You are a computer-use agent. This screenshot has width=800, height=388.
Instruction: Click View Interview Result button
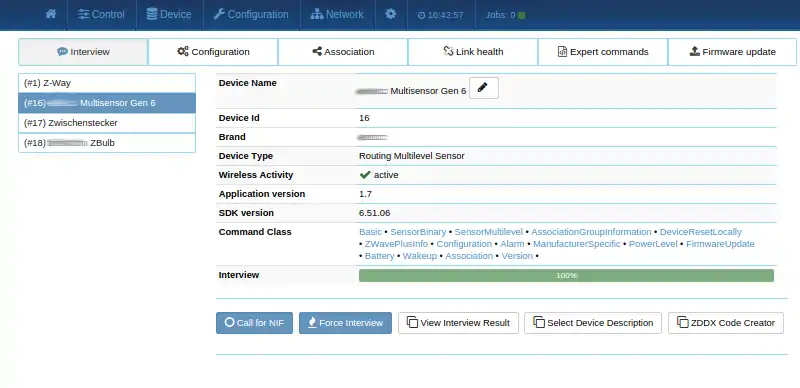[458, 323]
